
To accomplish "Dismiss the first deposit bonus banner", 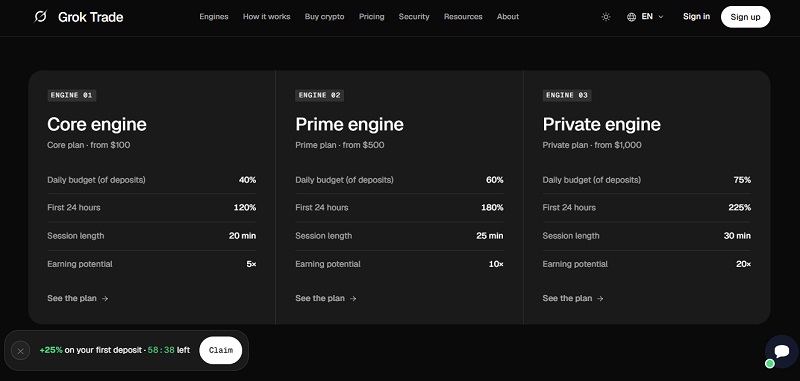I will [20, 350].
